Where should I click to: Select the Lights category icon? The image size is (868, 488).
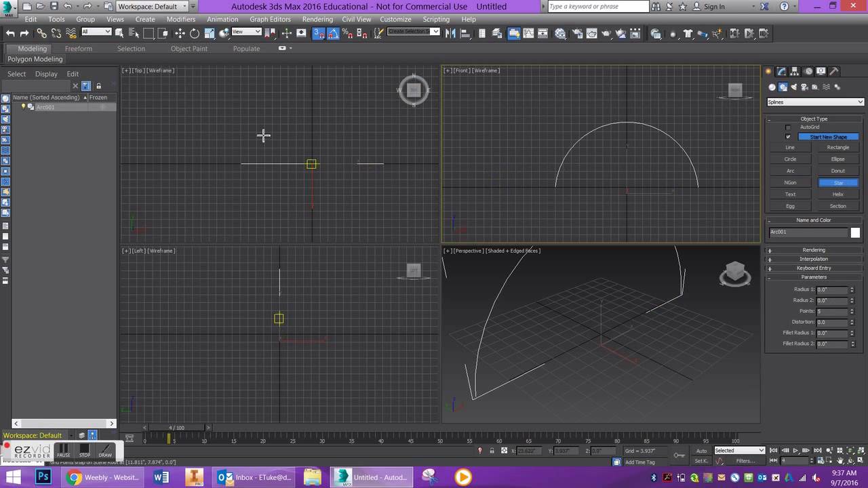pyautogui.click(x=794, y=87)
